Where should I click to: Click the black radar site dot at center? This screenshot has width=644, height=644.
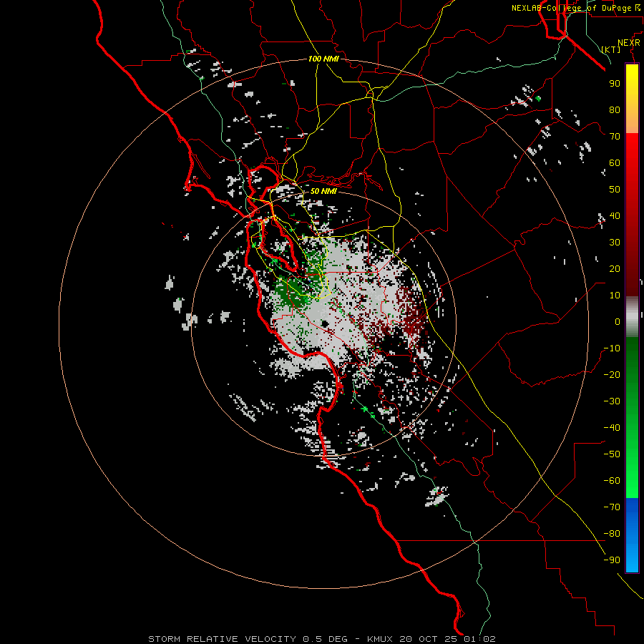(325, 324)
